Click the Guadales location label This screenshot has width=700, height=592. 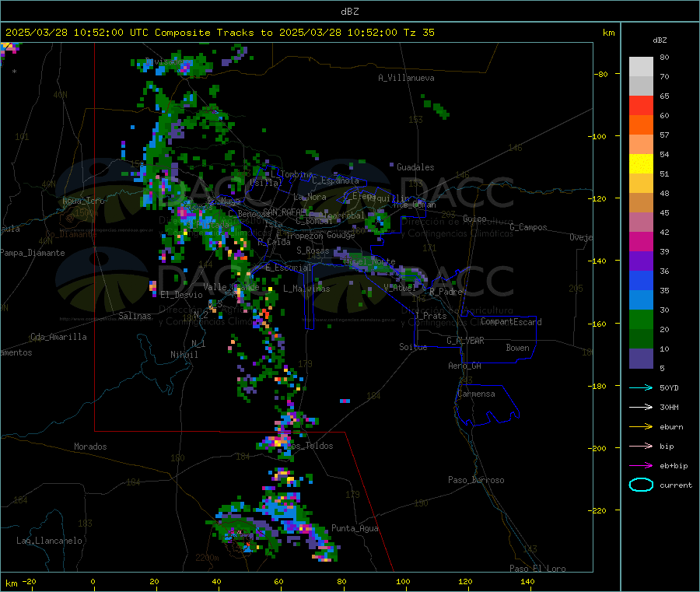[415, 167]
